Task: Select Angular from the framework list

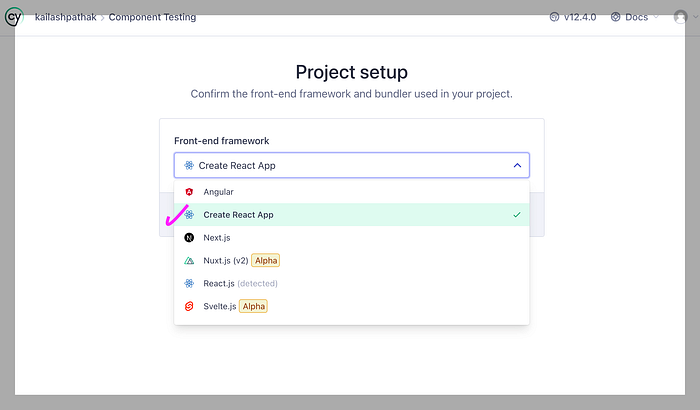Action: tap(218, 191)
